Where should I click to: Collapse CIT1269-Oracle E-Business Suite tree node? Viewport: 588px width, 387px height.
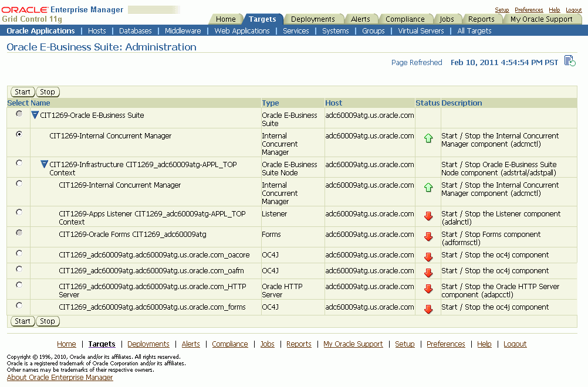pos(35,115)
